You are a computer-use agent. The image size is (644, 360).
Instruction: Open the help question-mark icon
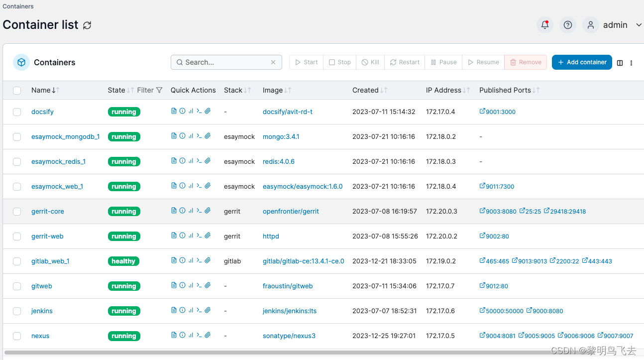pos(568,25)
